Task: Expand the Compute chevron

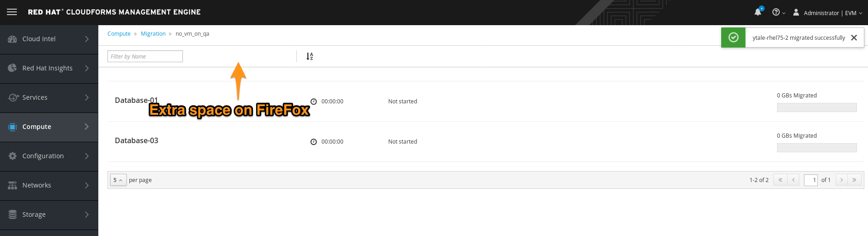Action: click(x=87, y=127)
